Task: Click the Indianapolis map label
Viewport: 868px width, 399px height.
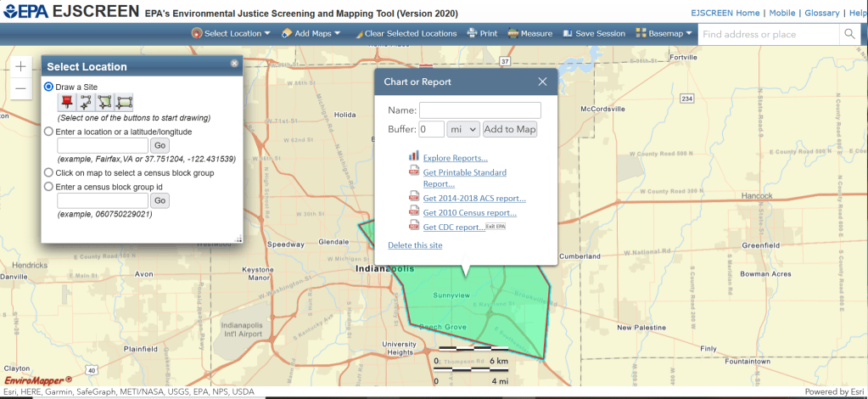Action: (384, 269)
